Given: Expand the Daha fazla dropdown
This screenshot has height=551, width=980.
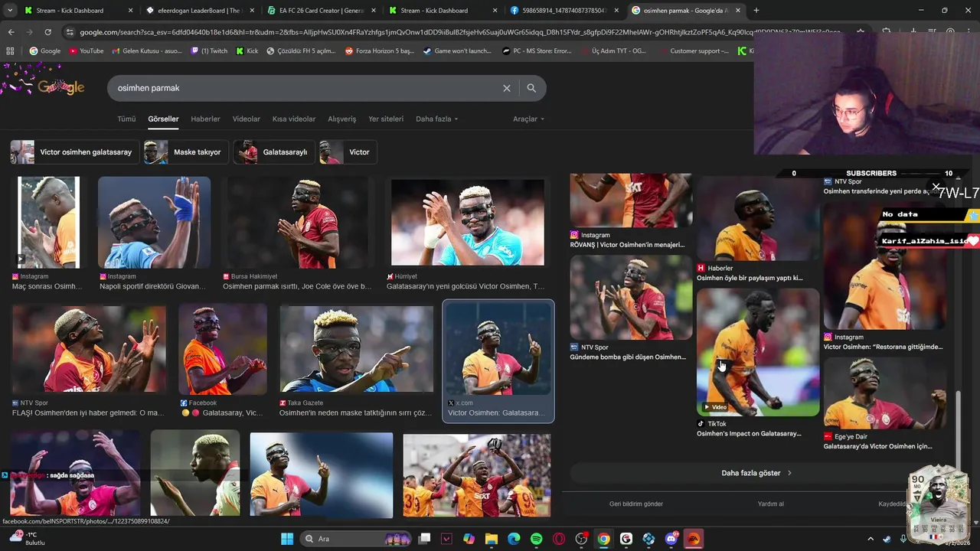Looking at the screenshot, I should 436,119.
